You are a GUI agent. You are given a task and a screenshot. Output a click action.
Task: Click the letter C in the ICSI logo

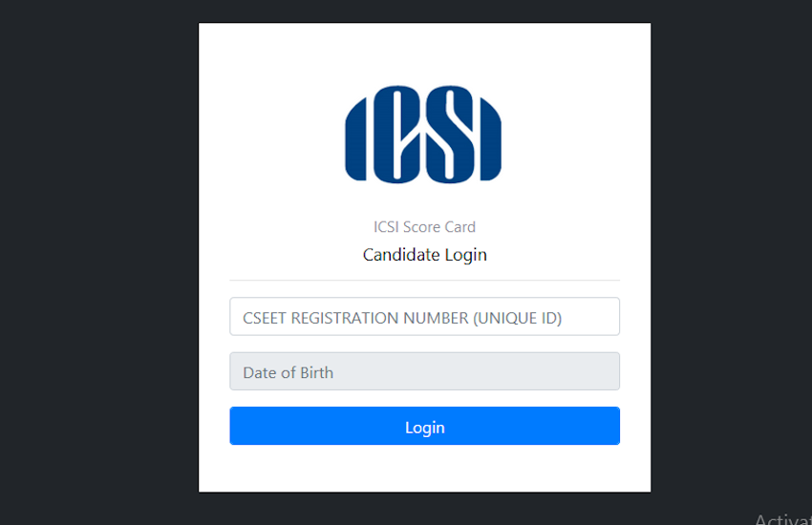pyautogui.click(x=397, y=134)
